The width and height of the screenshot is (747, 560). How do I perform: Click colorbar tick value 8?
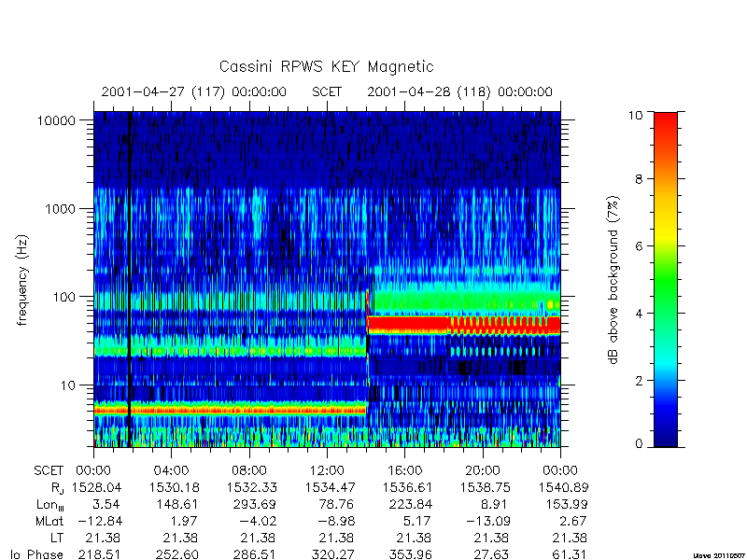point(639,179)
